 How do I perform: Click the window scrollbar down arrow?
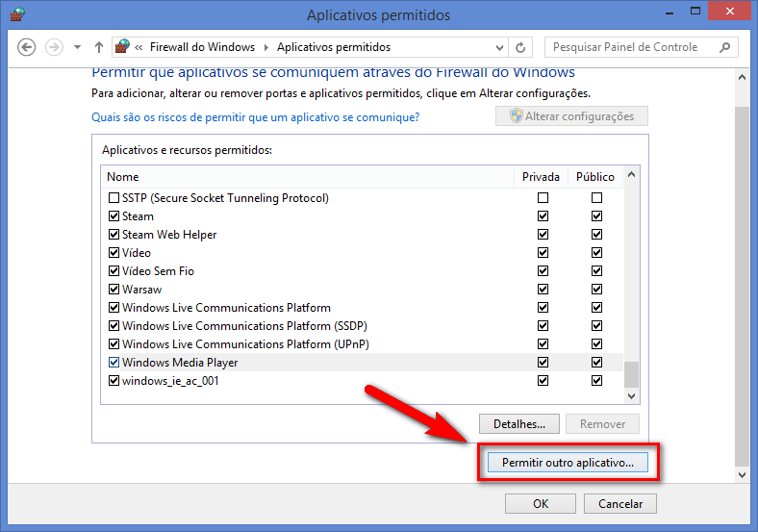[x=742, y=475]
